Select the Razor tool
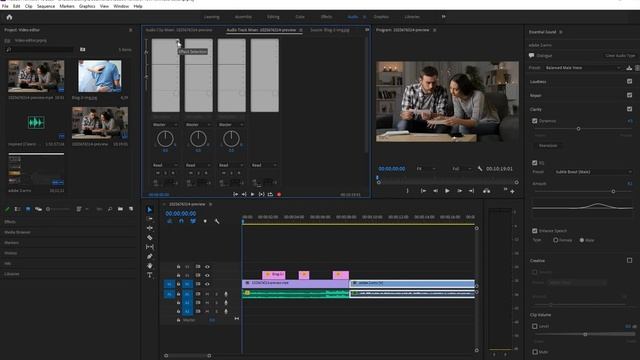Screen dimensions: 640x360 pyautogui.click(x=150, y=238)
